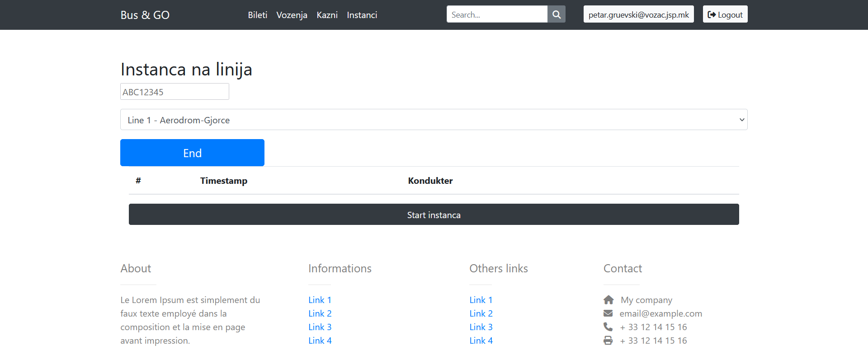The image size is (868, 364).
Task: Focus the ABC12345 text field
Action: pyautogui.click(x=175, y=92)
